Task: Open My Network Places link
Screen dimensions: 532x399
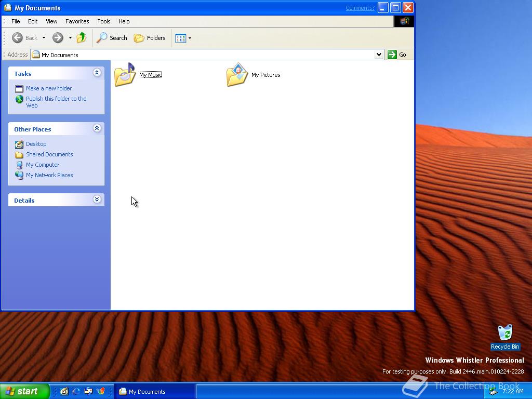Action: (x=49, y=175)
